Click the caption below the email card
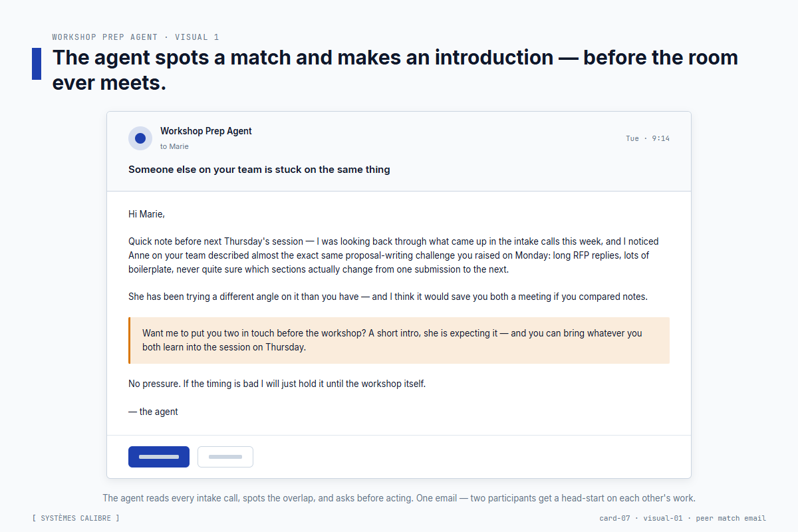The width and height of the screenshot is (798, 532). coord(399,497)
